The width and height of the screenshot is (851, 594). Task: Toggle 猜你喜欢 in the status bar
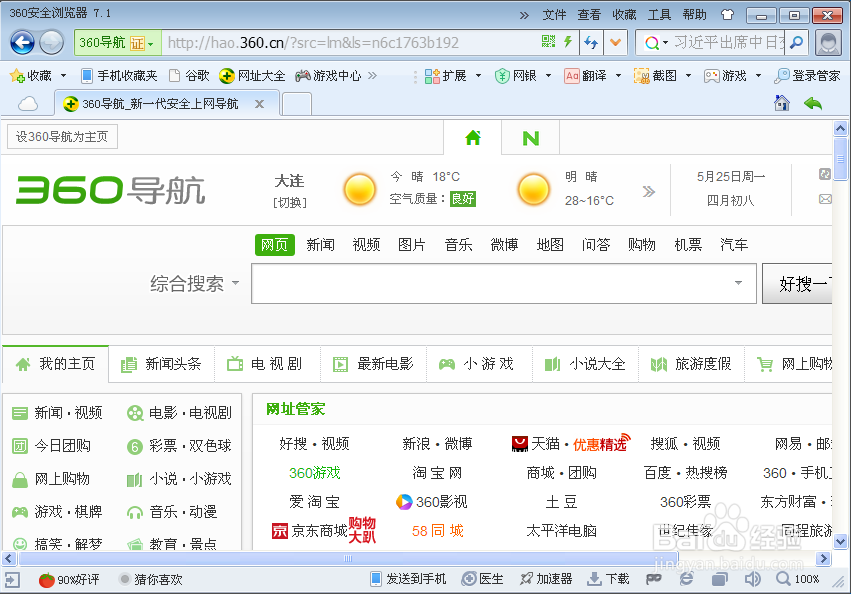[151, 580]
